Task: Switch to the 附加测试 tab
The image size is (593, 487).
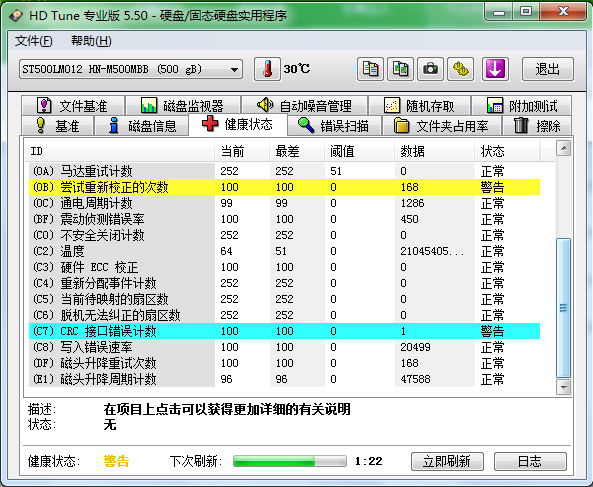Action: pyautogui.click(x=522, y=105)
